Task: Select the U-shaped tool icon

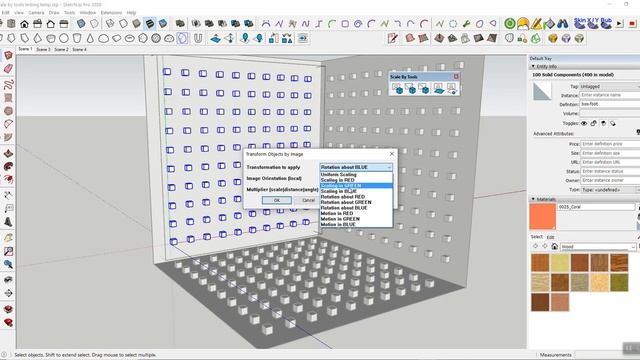Action: point(198,39)
